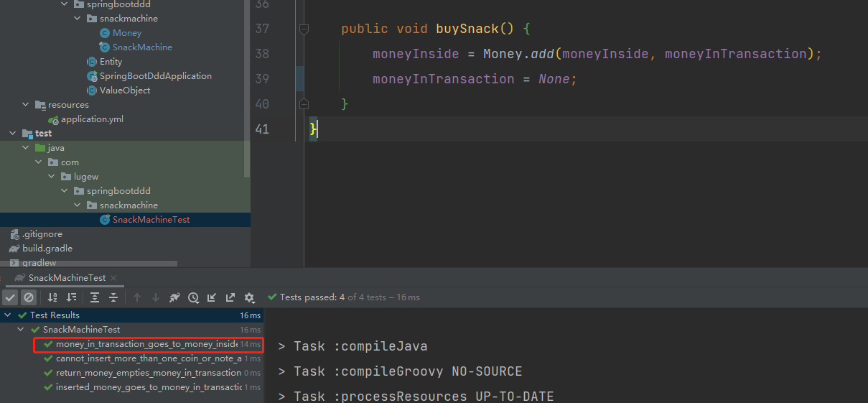The width and height of the screenshot is (868, 403).
Task: Click project tree vertical scrollbar
Action: tap(248, 88)
